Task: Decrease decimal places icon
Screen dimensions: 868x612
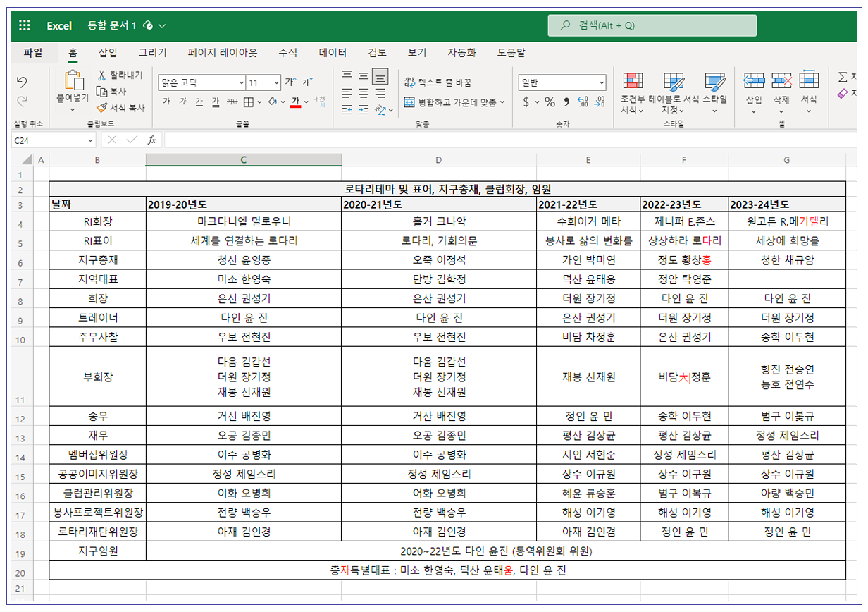Action: coord(600,102)
